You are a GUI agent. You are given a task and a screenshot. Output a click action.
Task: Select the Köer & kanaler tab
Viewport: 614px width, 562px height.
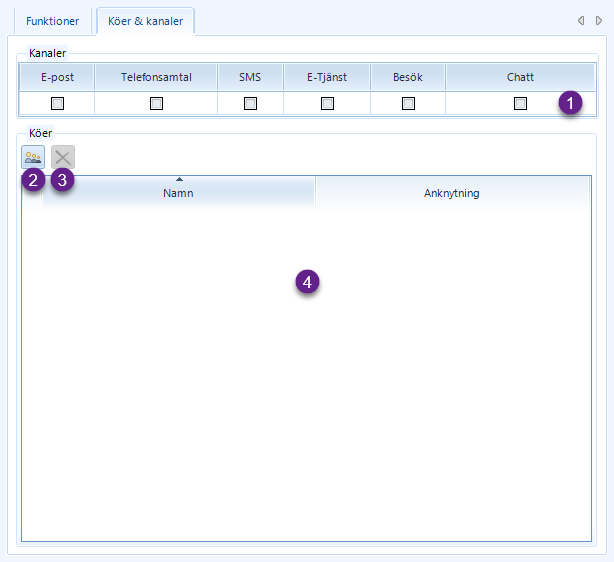click(145, 21)
